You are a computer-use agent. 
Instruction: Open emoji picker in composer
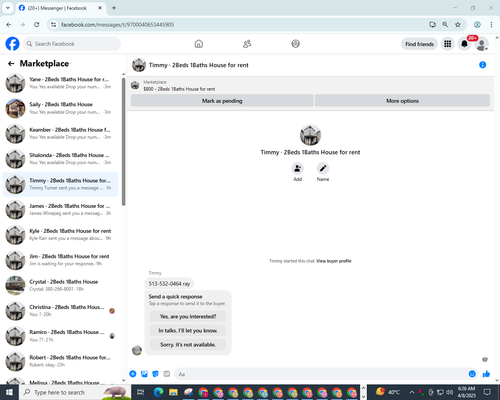tap(472, 374)
